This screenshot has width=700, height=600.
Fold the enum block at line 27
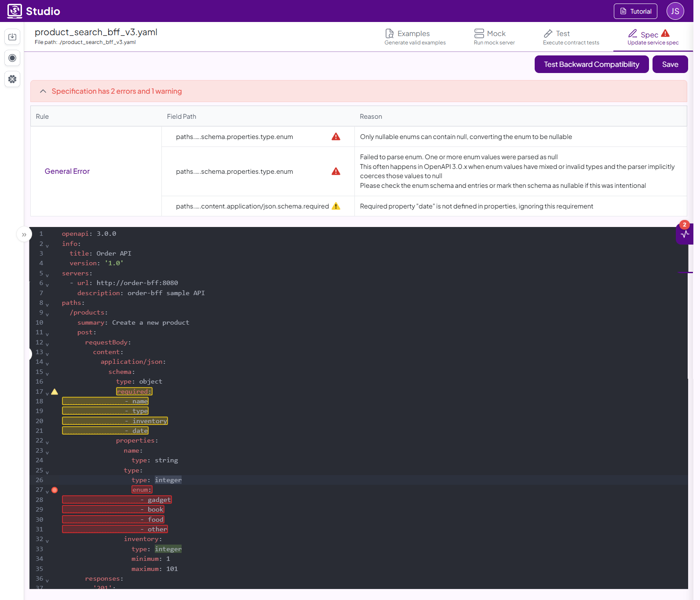[47, 491]
